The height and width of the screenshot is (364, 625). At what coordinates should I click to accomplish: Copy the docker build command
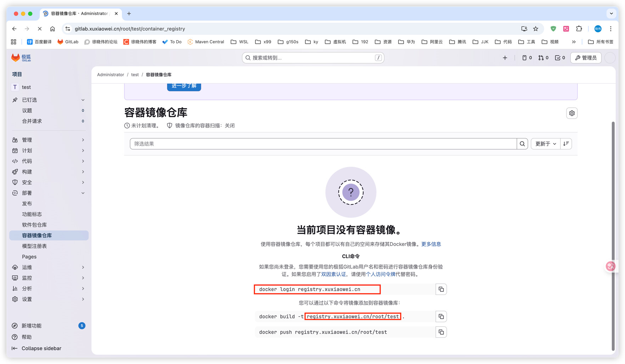coord(441,317)
